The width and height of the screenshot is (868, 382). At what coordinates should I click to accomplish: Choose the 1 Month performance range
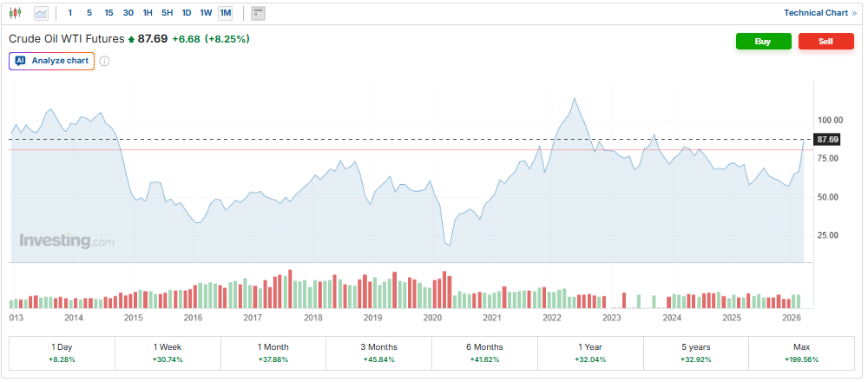point(273,352)
